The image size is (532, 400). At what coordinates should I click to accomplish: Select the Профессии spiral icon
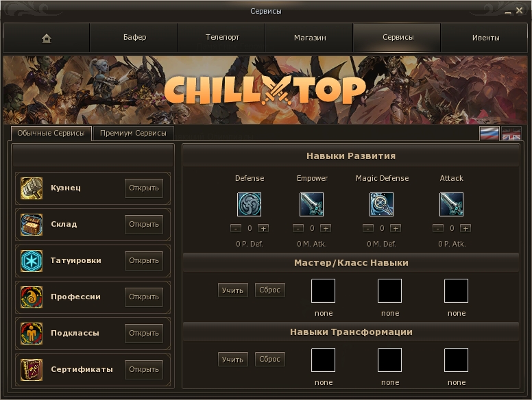pyautogui.click(x=32, y=297)
